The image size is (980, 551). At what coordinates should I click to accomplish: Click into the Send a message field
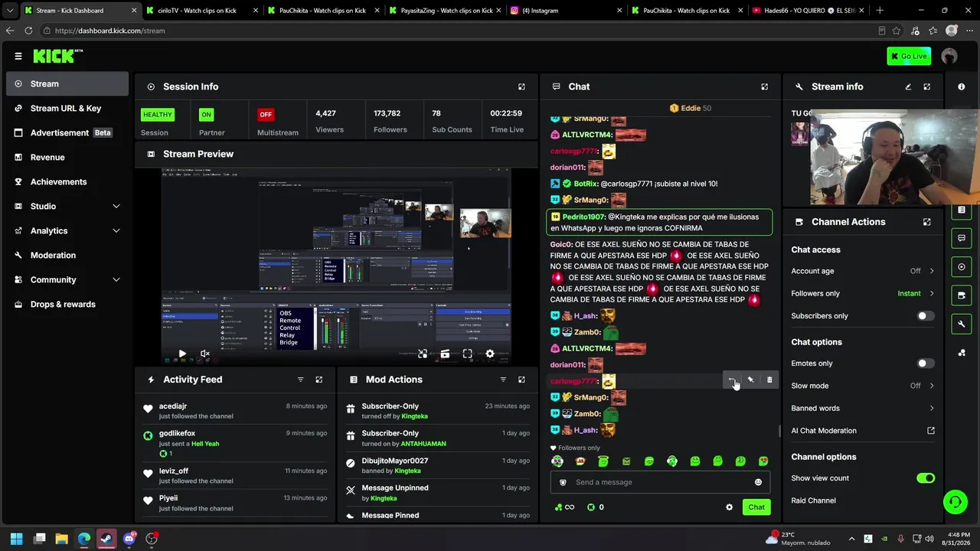[x=660, y=482]
